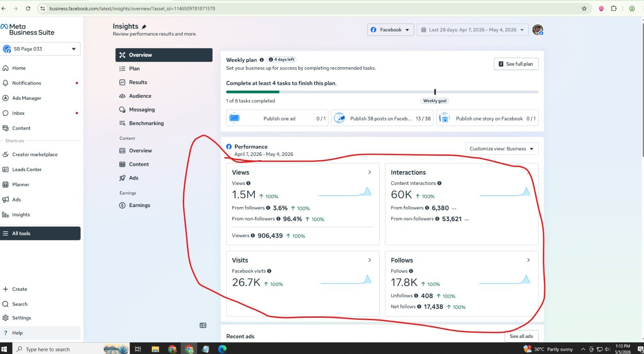
Task: Click the weekly plan progress bar
Action: (x=382, y=92)
